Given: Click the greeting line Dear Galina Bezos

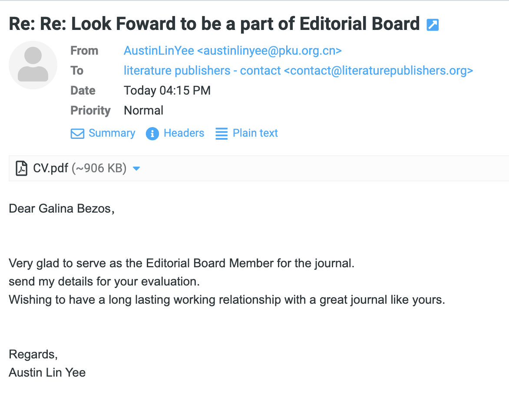Looking at the screenshot, I should pos(62,209).
